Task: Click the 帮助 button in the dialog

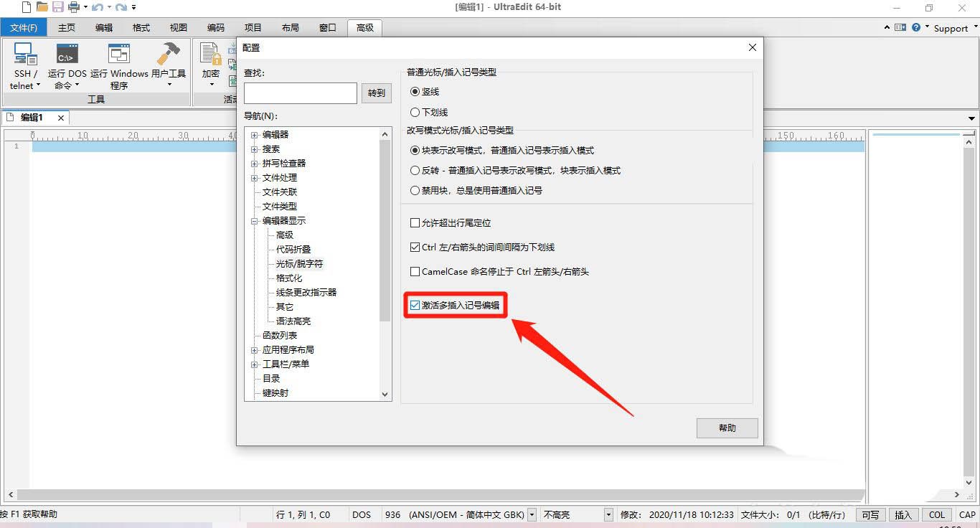Action: 727,428
